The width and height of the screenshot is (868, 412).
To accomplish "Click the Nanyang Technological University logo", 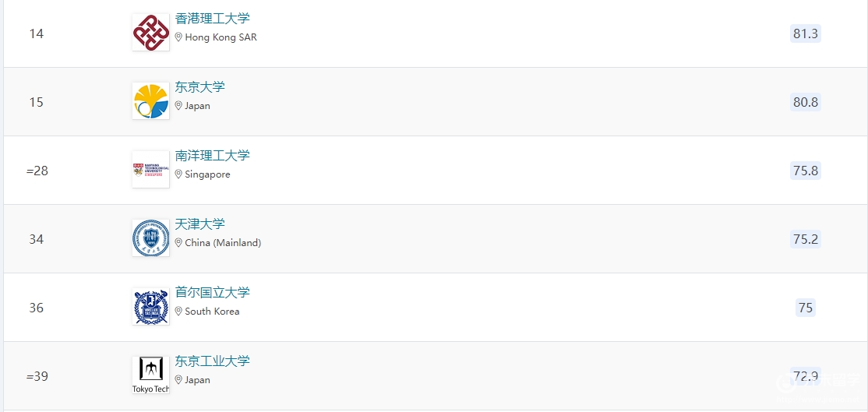I will (150, 169).
